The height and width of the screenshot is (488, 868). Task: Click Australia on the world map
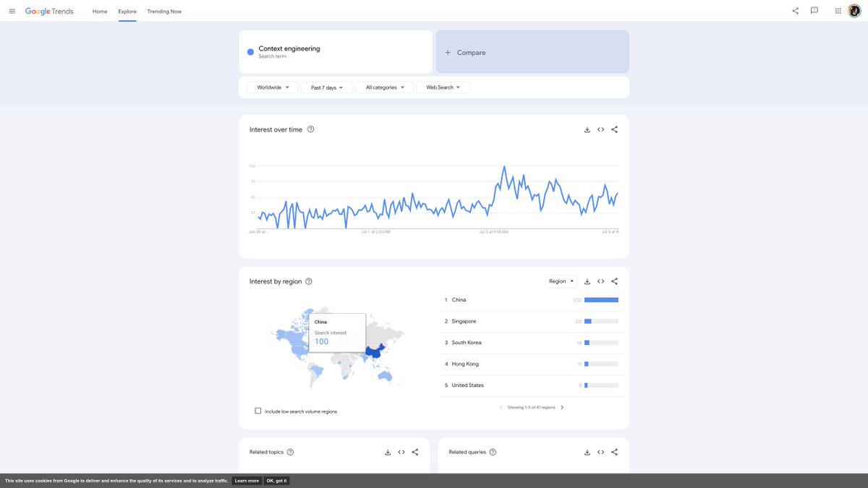[386, 376]
